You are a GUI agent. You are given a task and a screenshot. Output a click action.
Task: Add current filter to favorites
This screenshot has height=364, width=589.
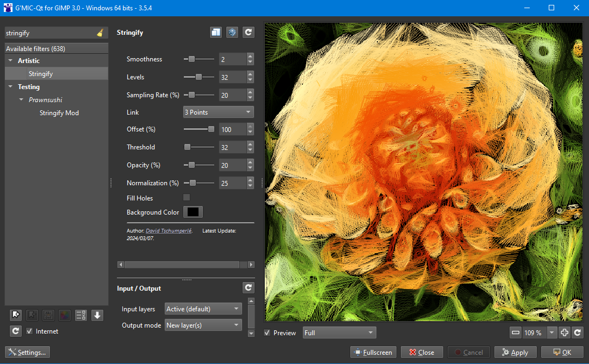15,315
